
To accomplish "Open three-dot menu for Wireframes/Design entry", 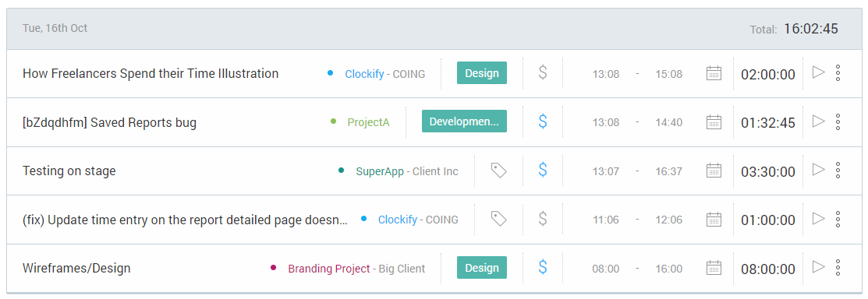I will pyautogui.click(x=838, y=268).
